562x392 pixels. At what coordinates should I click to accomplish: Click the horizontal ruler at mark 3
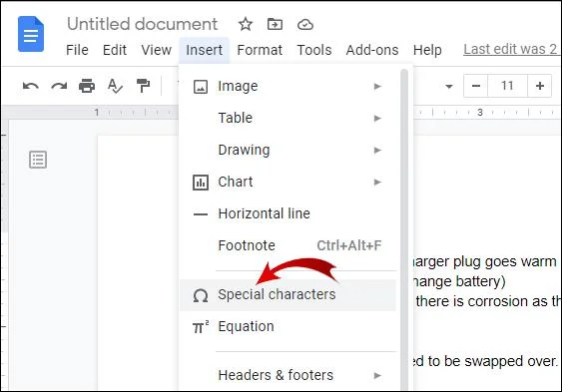point(480,113)
